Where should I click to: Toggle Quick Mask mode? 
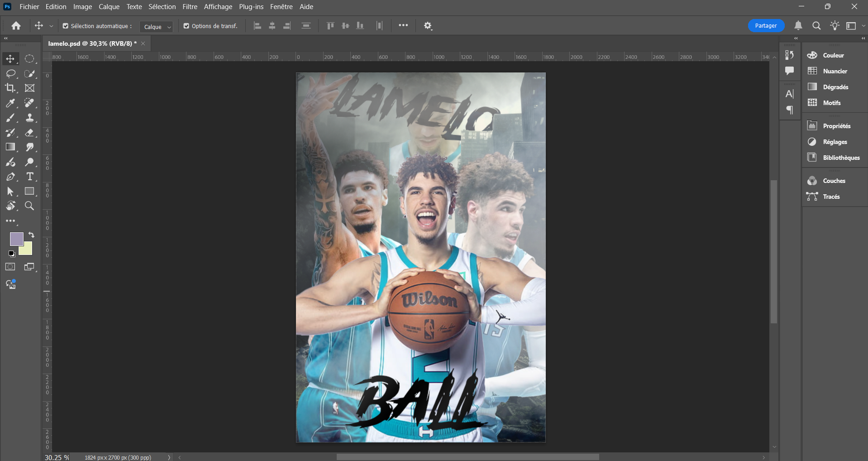pyautogui.click(x=10, y=267)
